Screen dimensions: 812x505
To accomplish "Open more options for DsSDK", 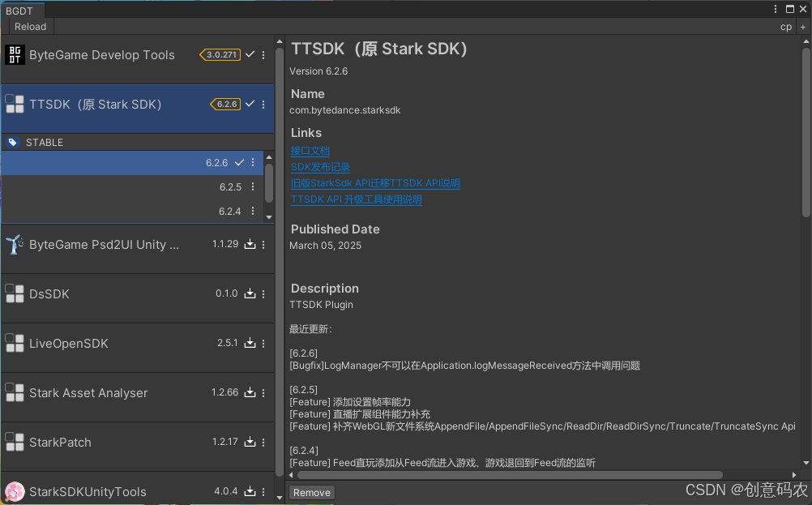I will click(263, 294).
